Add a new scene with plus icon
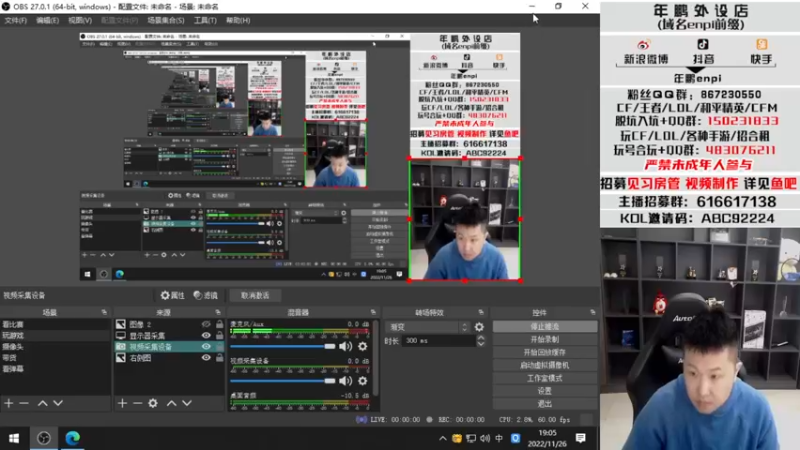This screenshot has height=450, width=800. coord(9,403)
